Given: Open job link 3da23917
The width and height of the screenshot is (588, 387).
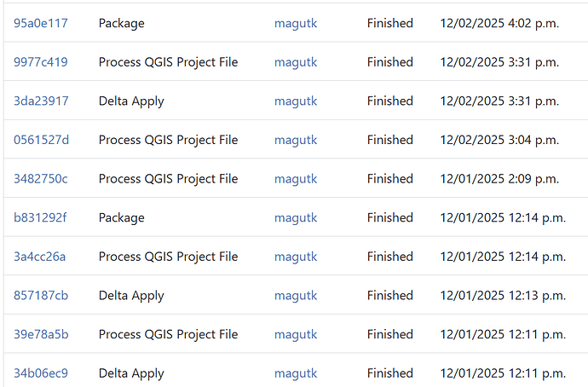Looking at the screenshot, I should point(41,101).
